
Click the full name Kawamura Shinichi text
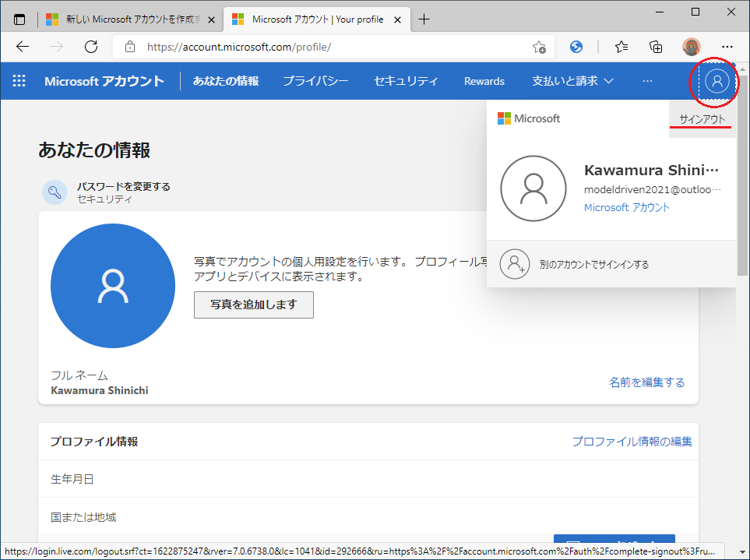tap(100, 390)
